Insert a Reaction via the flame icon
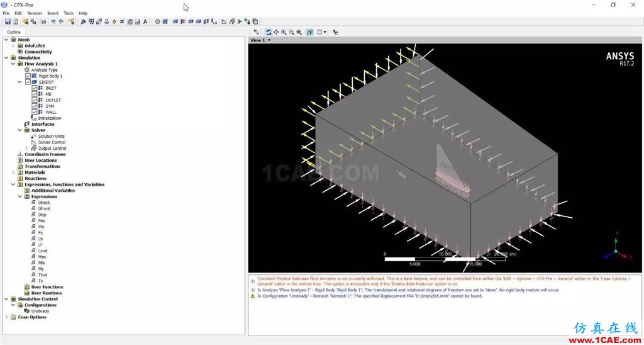 pos(114,21)
